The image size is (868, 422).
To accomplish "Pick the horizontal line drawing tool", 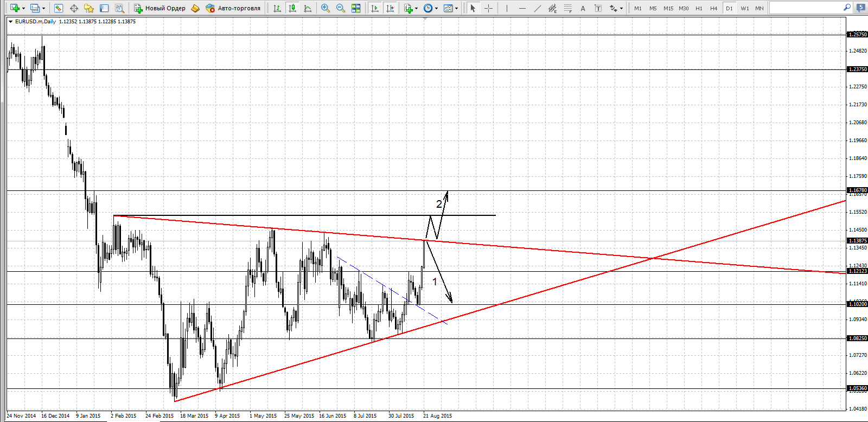I will [x=522, y=8].
